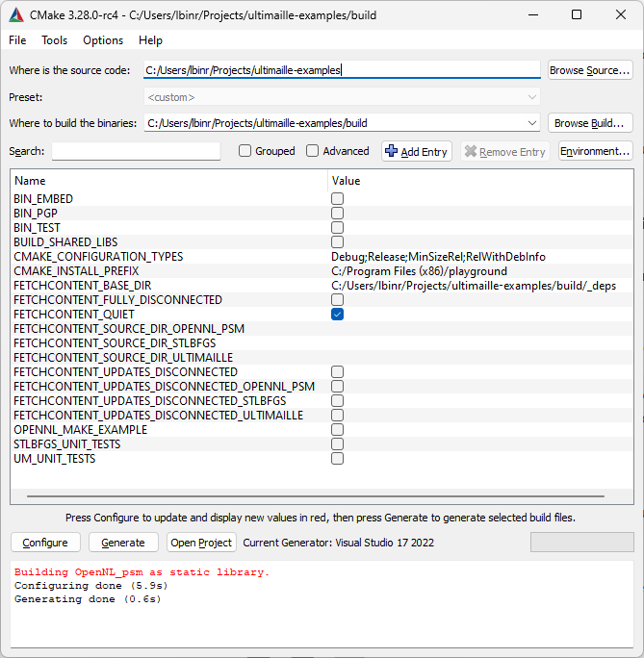Select the CMAKE_INSTALL_PREFIX entry
644x658 pixels.
coord(322,271)
